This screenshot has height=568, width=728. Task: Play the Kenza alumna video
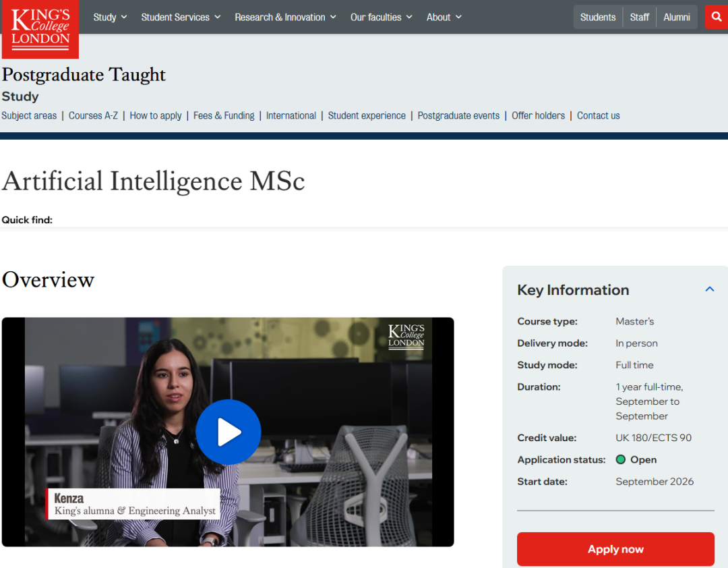(228, 432)
